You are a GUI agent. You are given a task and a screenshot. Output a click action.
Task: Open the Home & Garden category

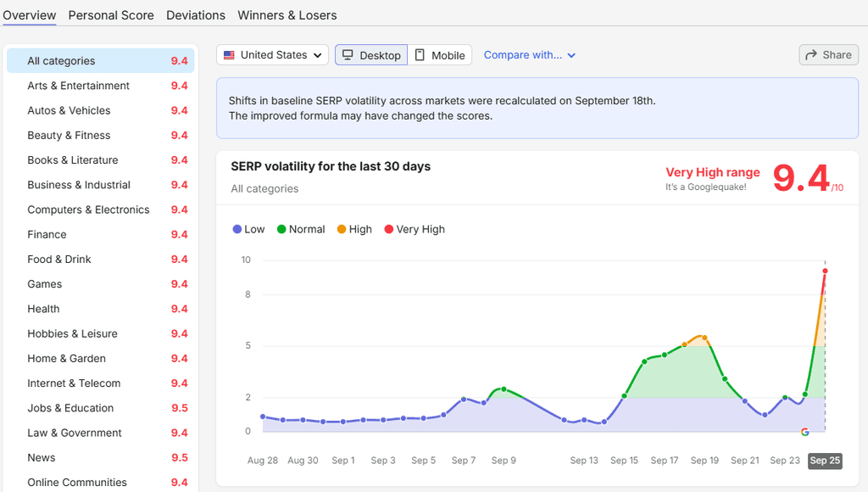click(101, 359)
